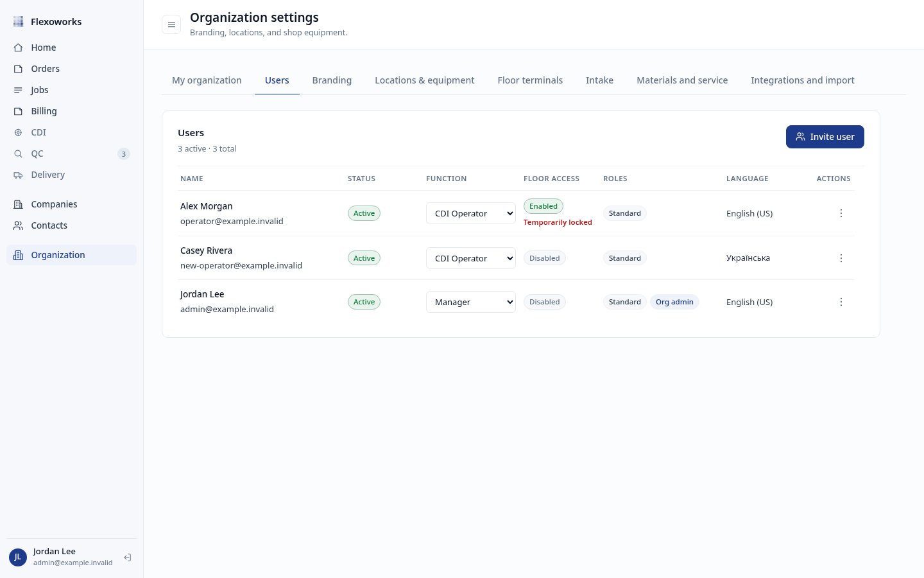Click the JL avatar circle
Image resolution: width=924 pixels, height=578 pixels.
18,557
